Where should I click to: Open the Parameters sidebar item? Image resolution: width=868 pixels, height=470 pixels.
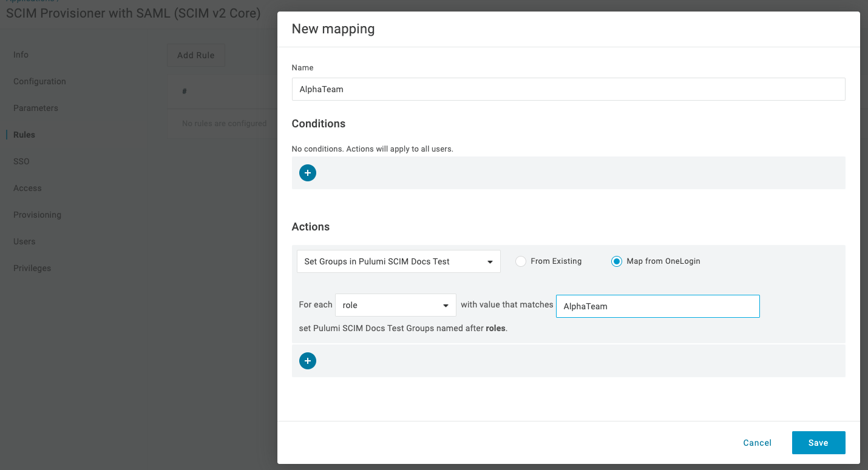(x=36, y=108)
